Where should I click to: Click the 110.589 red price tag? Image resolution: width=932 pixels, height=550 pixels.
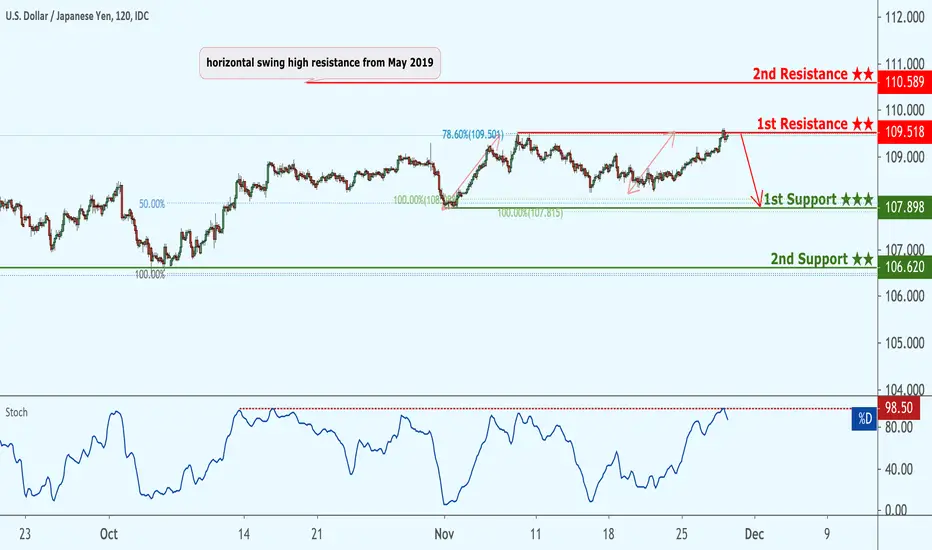pos(905,81)
